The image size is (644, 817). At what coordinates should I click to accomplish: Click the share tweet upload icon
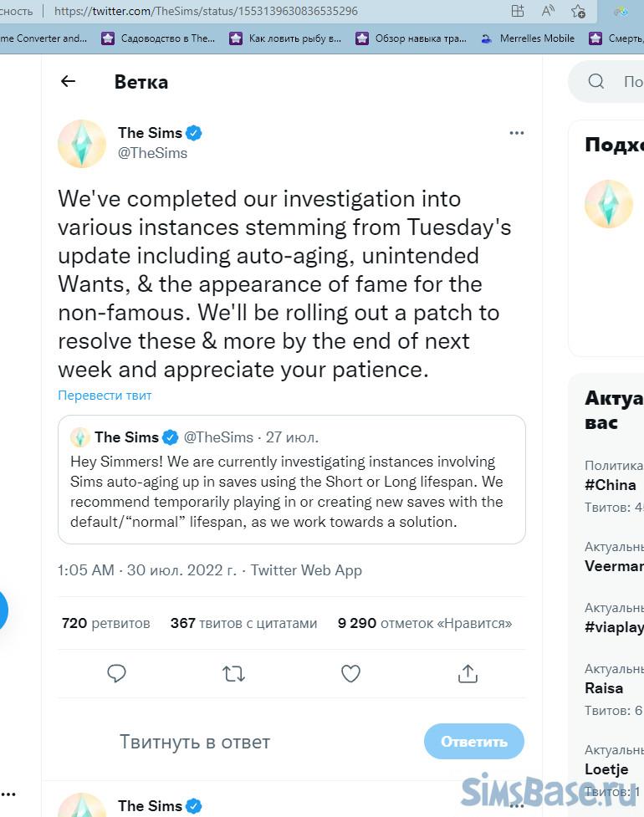point(468,673)
